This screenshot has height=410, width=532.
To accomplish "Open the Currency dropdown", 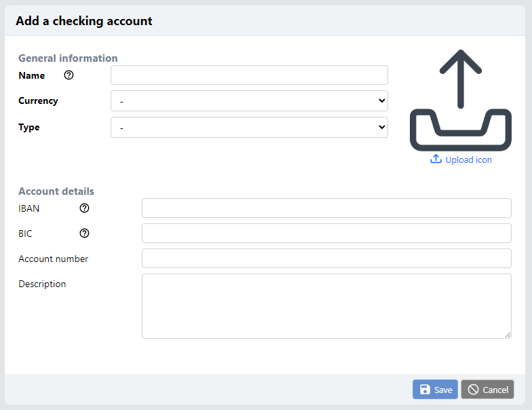I will (x=249, y=100).
